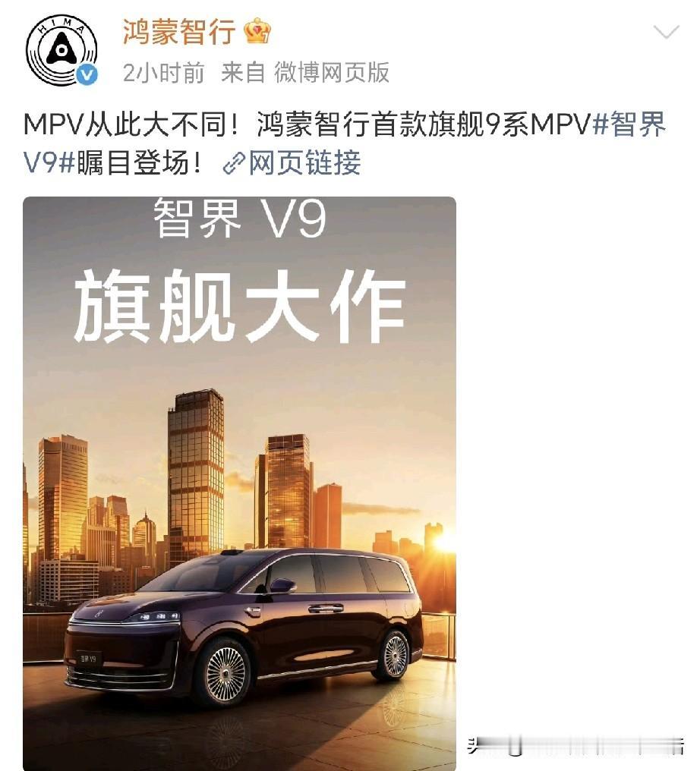Image resolution: width=700 pixels, height=771 pixels.
Task: Open the HIMA profile avatar
Action: click(x=61, y=50)
